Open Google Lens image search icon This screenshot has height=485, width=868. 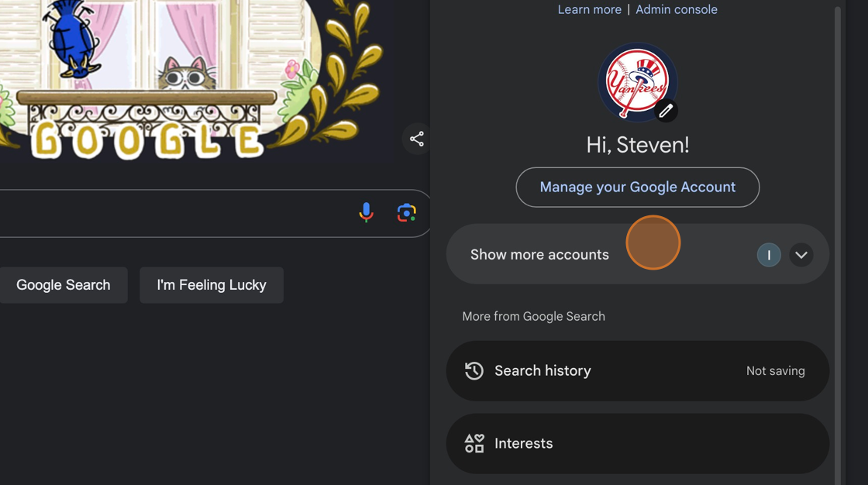tap(406, 212)
